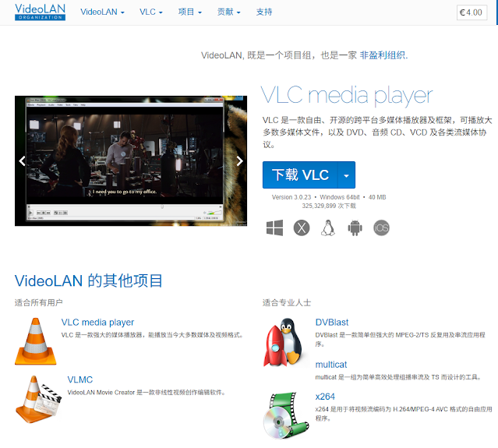The height and width of the screenshot is (448, 498).
Task: Open the DVBlast project link
Action: click(332, 323)
